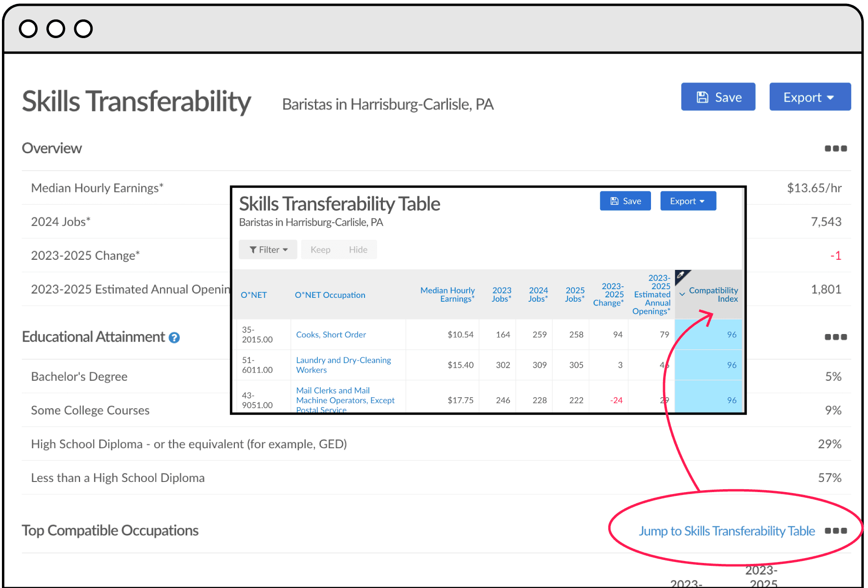Click the help icon beside Educational Attainment
Image resolution: width=868 pixels, height=588 pixels.
(175, 337)
